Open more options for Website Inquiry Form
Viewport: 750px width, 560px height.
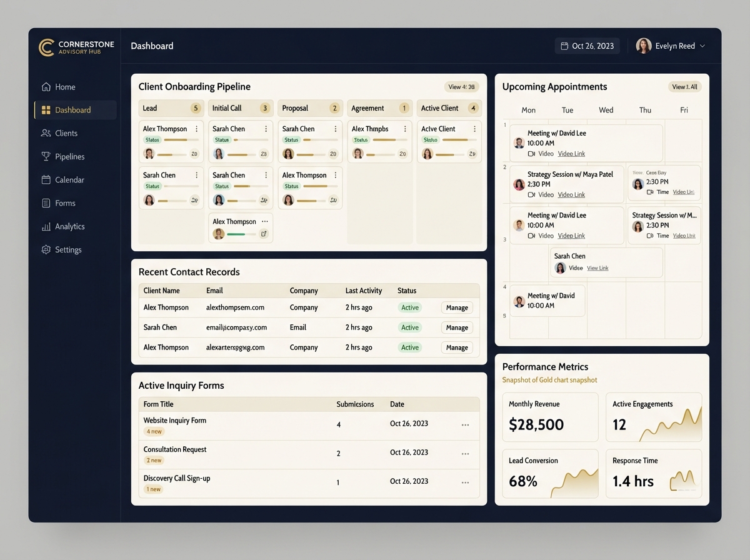[x=465, y=425]
